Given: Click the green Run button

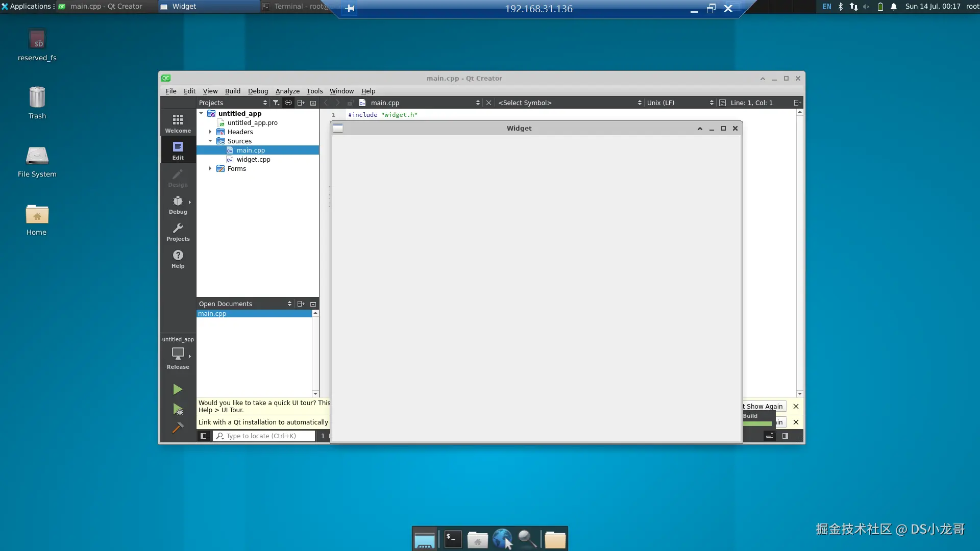Looking at the screenshot, I should [x=177, y=390].
